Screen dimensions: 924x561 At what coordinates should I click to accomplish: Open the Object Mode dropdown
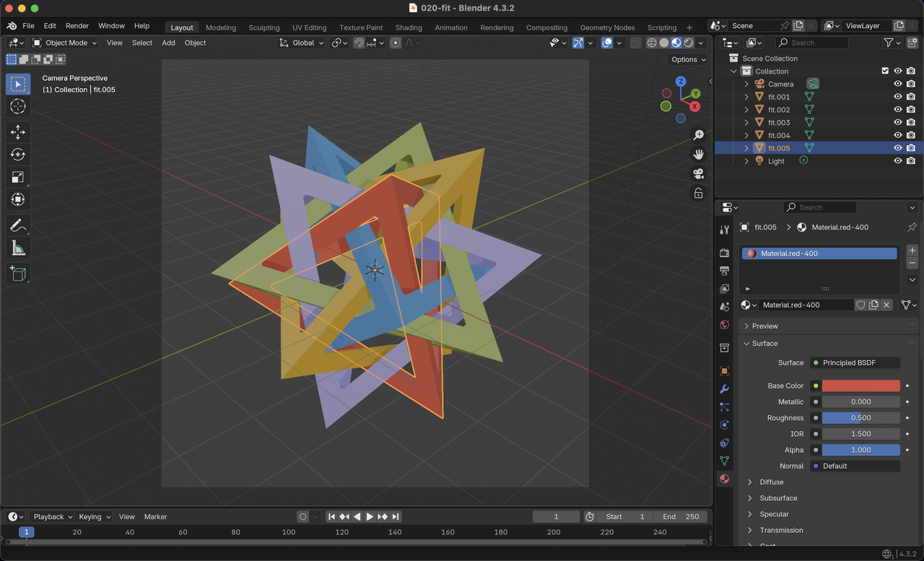tap(65, 43)
